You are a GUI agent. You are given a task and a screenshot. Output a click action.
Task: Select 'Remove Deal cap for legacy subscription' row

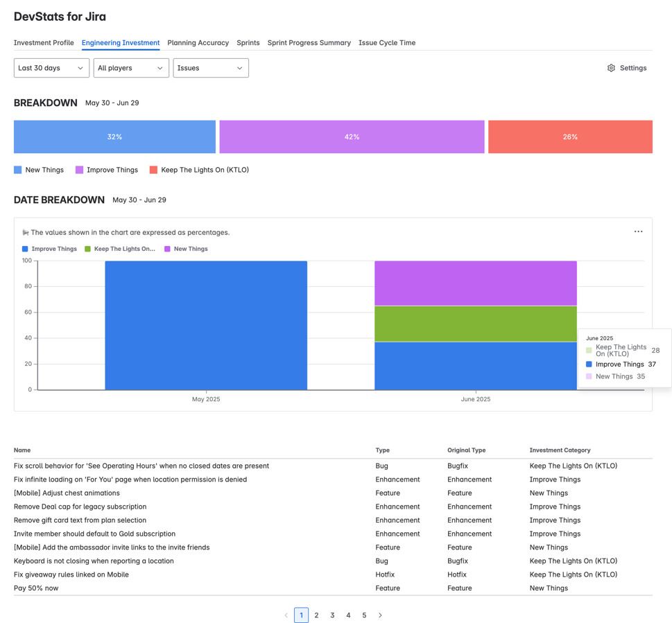pyautogui.click(x=333, y=507)
